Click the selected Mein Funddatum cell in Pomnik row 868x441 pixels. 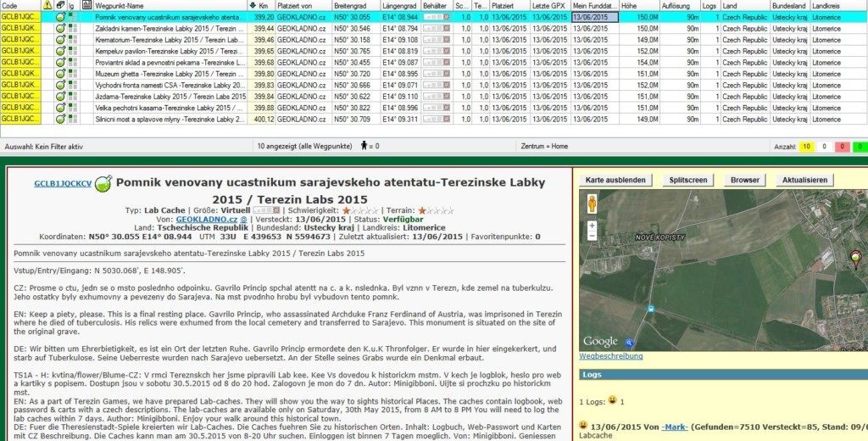[x=595, y=17]
